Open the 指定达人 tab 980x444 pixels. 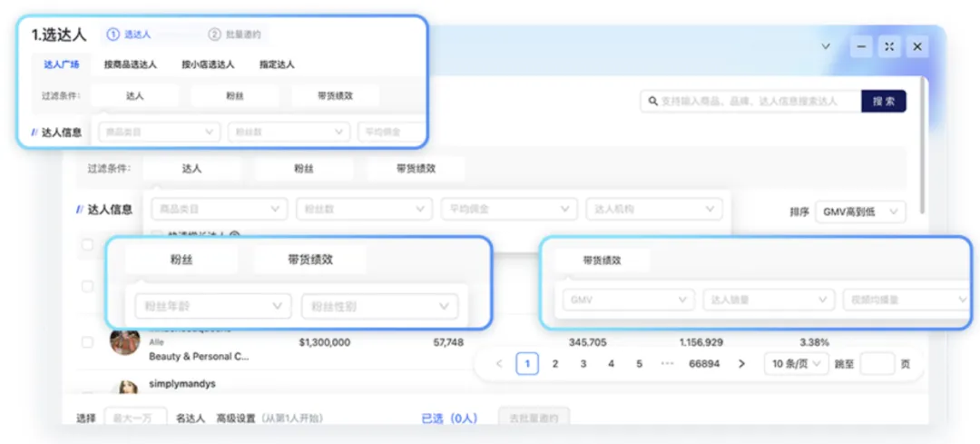pos(277,64)
